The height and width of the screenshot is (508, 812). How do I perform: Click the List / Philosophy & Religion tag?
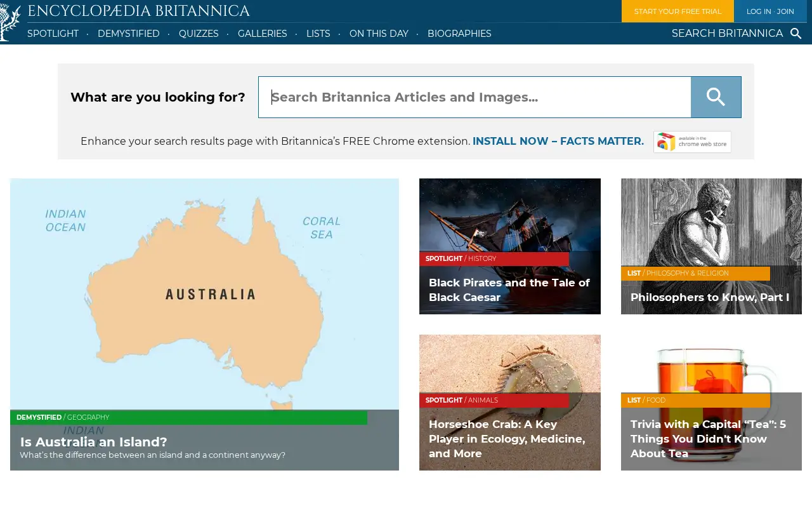point(695,273)
